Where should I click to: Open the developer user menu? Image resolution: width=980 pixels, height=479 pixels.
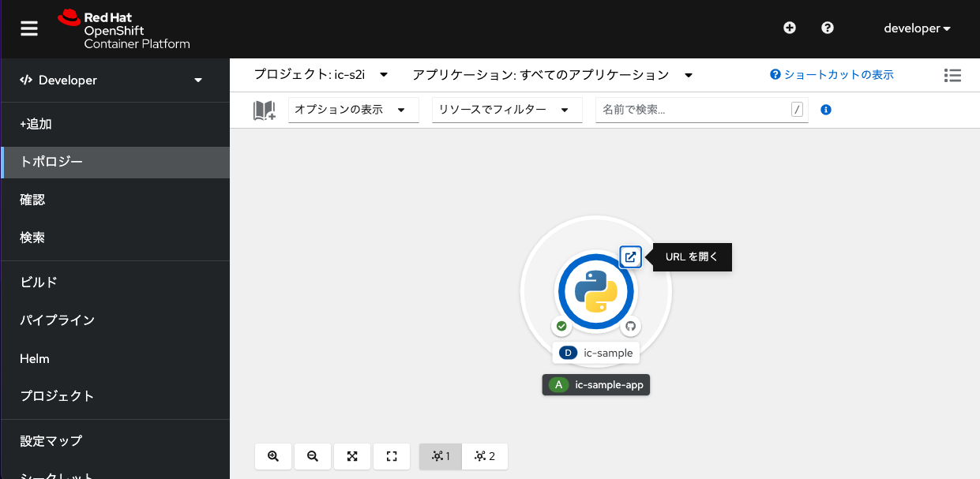pyautogui.click(x=917, y=28)
